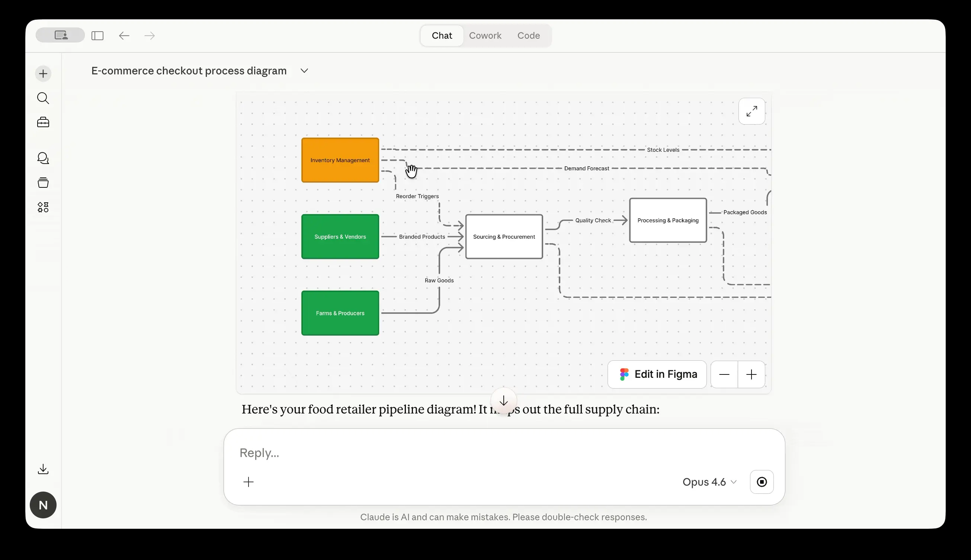Viewport: 971px width, 560px height.
Task: Switch to the Cowork tab
Action: 485,35
